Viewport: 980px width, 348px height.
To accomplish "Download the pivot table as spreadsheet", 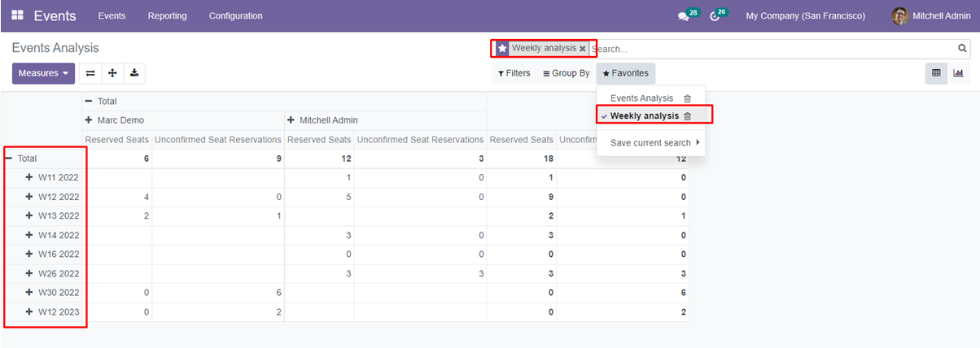I will [x=134, y=73].
